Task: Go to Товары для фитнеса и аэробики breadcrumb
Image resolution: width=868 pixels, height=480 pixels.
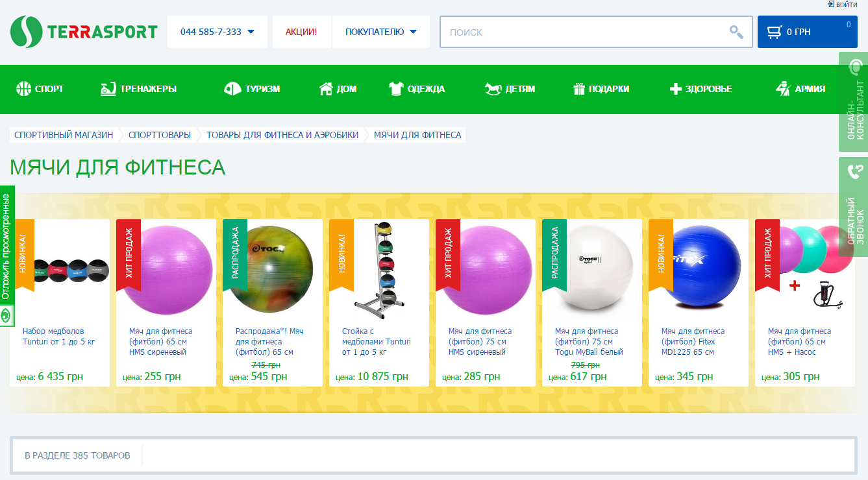Action: coord(282,135)
